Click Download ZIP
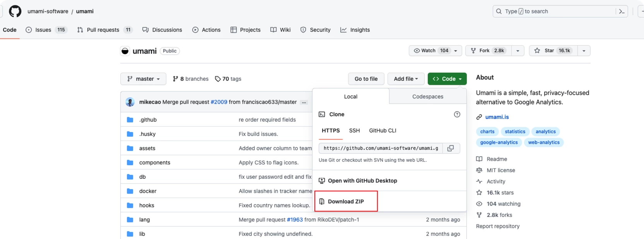Viewport: 644px width, 239px height. 345,201
